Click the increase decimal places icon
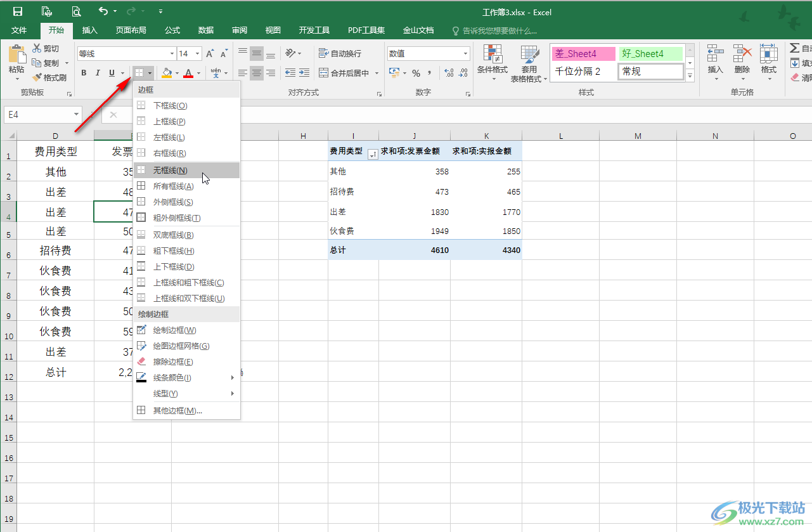The image size is (812, 532). coord(449,73)
